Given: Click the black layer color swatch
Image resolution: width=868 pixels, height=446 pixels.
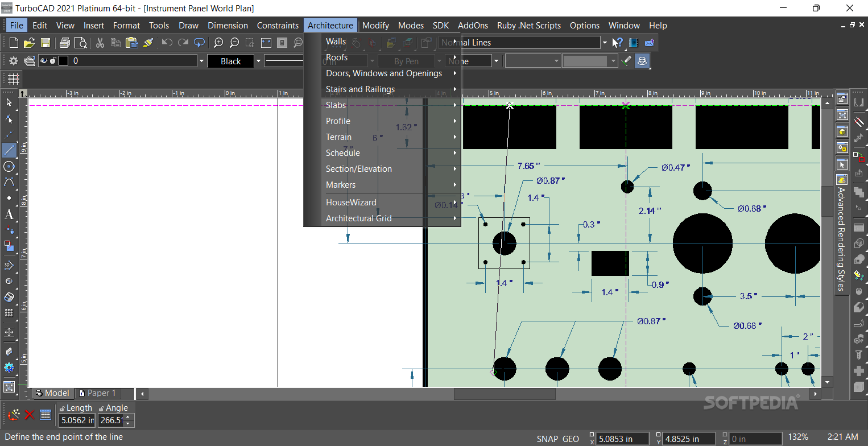Looking at the screenshot, I should 63,61.
